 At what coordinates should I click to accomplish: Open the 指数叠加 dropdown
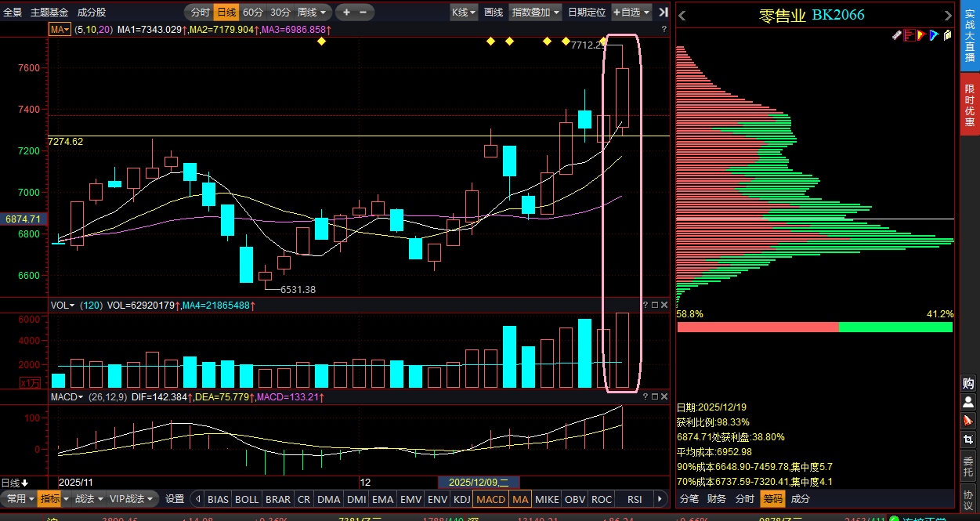click(x=536, y=12)
